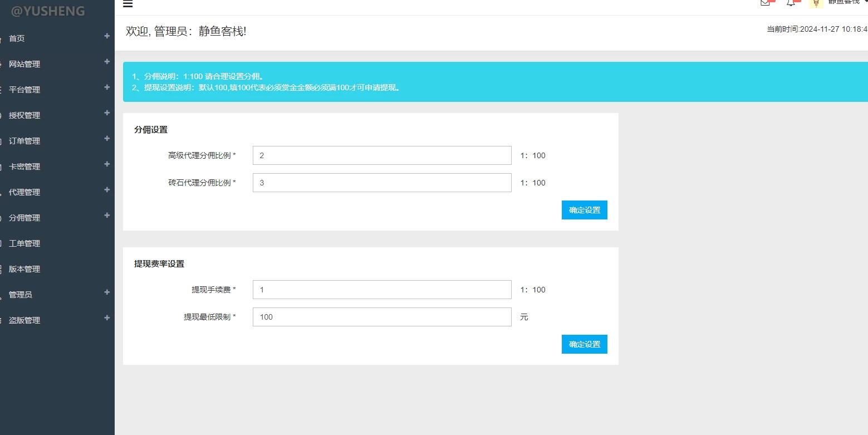Select 分佣管理 in sidebar
The height and width of the screenshot is (435, 868).
coord(24,218)
